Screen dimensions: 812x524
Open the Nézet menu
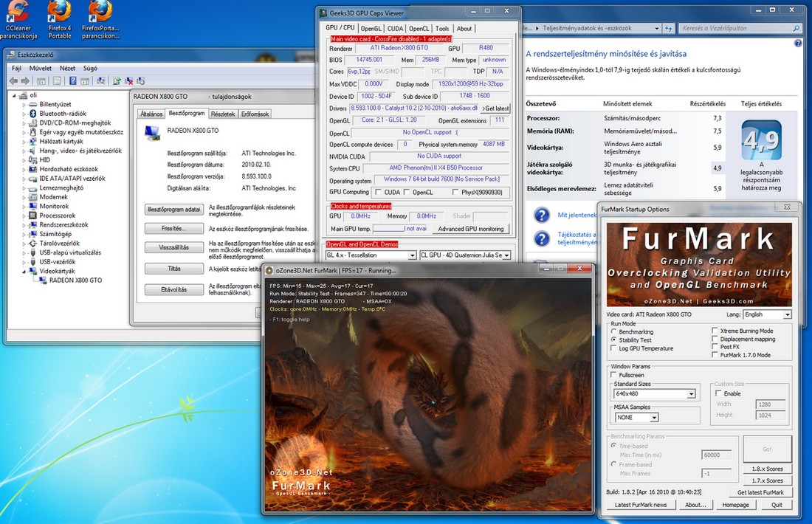click(67, 68)
